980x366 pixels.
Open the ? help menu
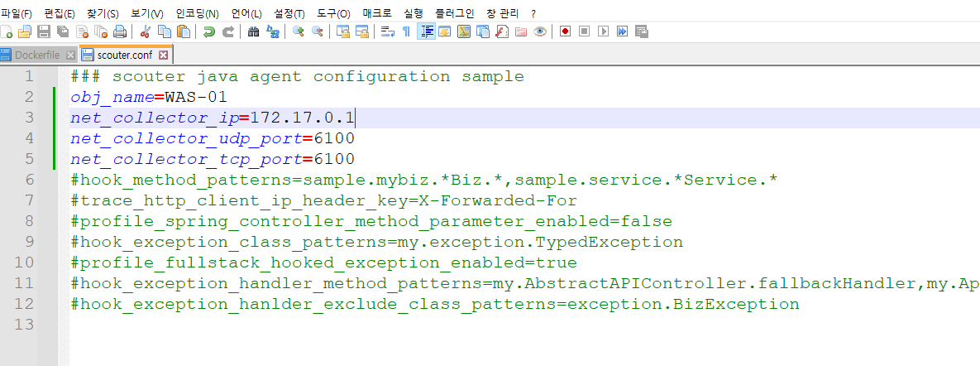point(533,13)
